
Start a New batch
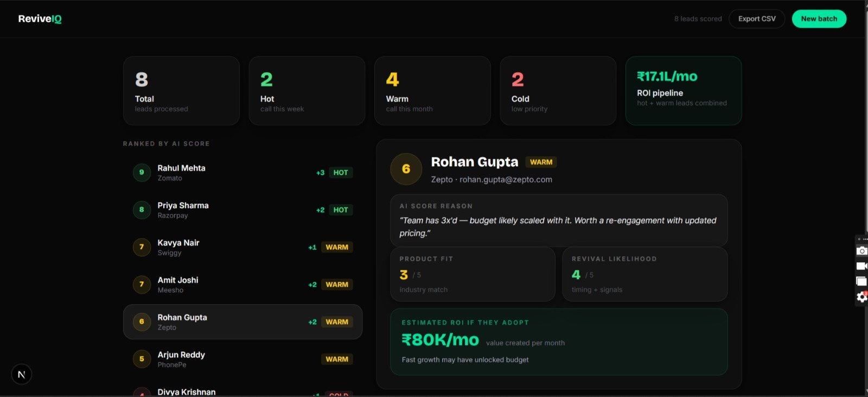819,19
